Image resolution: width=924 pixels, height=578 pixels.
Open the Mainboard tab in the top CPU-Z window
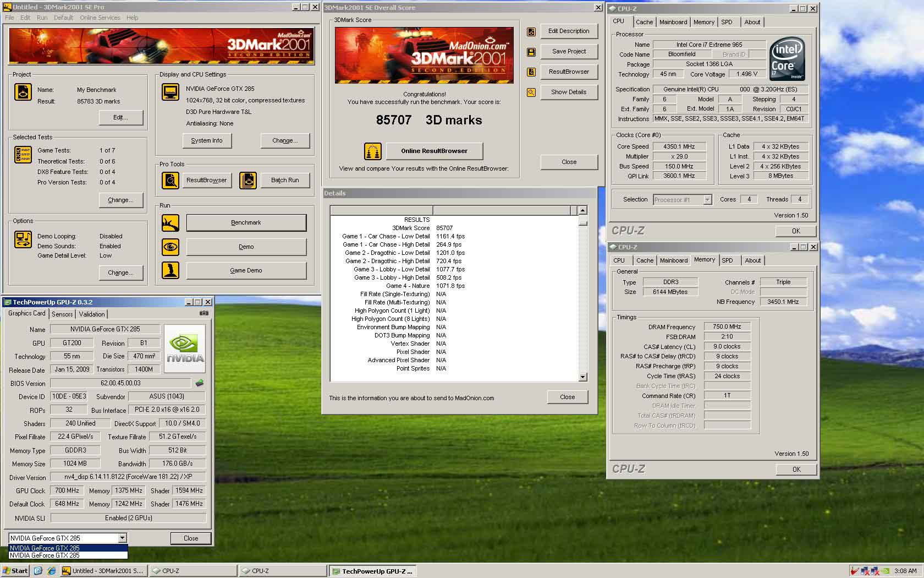tap(673, 22)
